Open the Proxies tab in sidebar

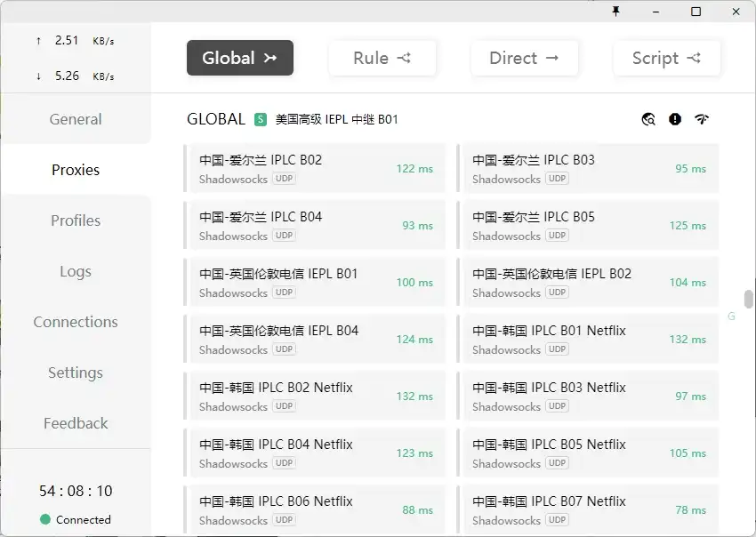click(x=76, y=170)
